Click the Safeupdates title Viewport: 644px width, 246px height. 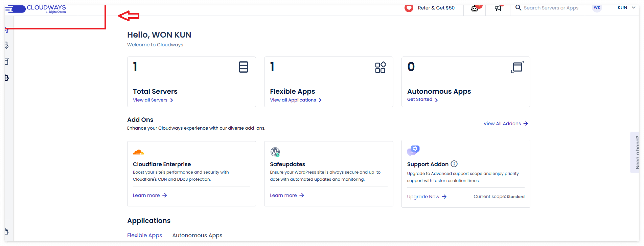coord(287,164)
